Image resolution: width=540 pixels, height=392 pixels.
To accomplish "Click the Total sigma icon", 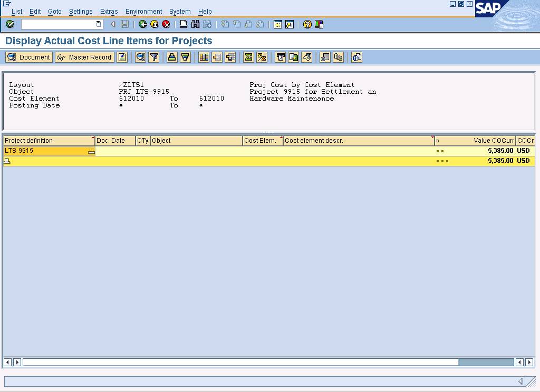I will pyautogui.click(x=248, y=57).
